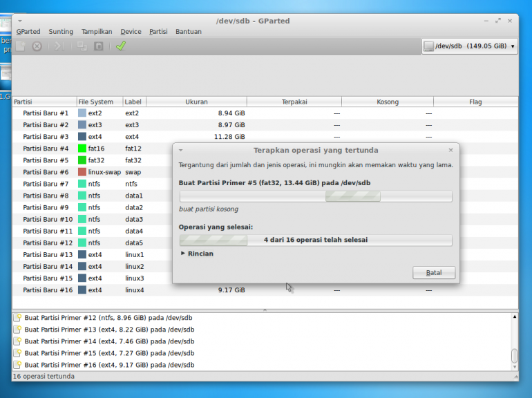Open the Bantuan menu
The width and height of the screenshot is (532, 398).
189,32
